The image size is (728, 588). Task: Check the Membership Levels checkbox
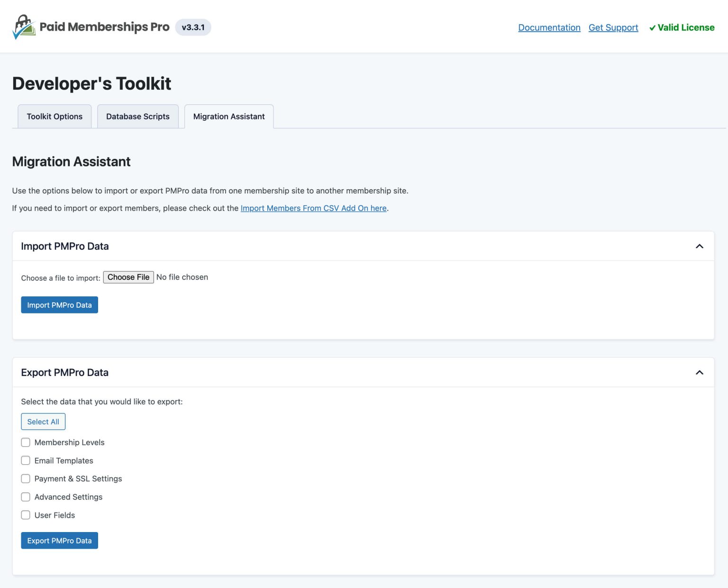point(26,442)
